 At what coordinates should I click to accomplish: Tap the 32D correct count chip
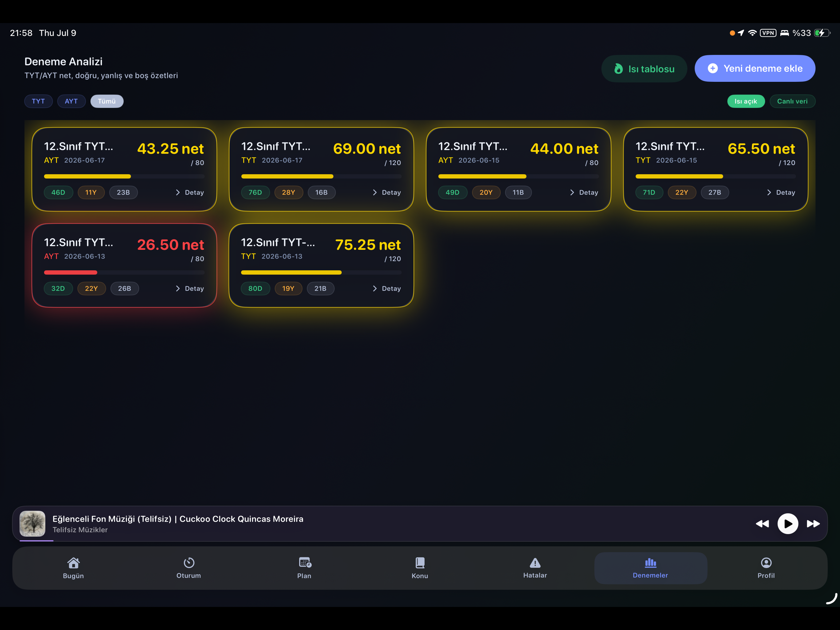point(58,289)
